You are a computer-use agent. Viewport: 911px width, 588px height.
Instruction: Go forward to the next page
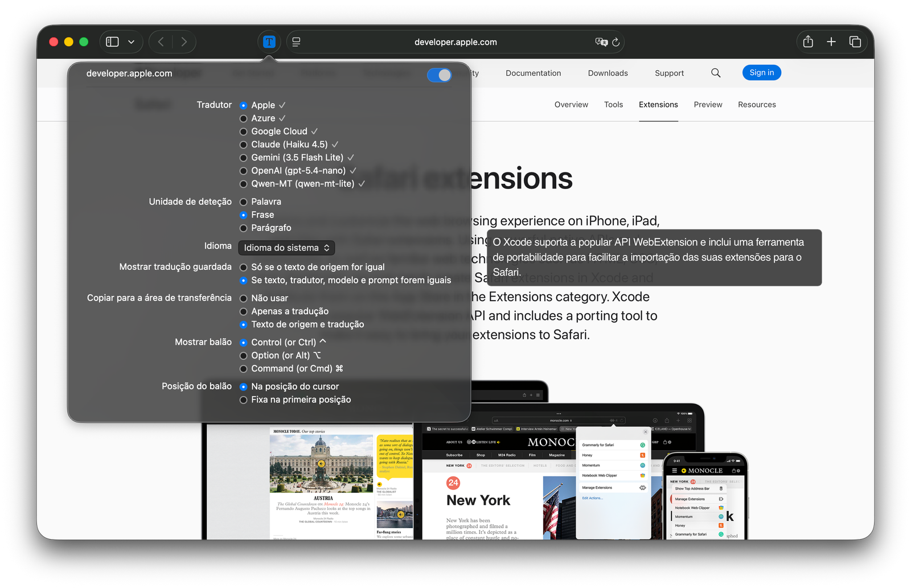pos(184,42)
